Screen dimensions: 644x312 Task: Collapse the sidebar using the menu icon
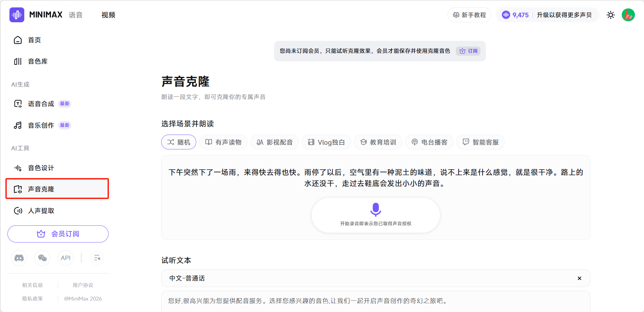pyautogui.click(x=97, y=258)
